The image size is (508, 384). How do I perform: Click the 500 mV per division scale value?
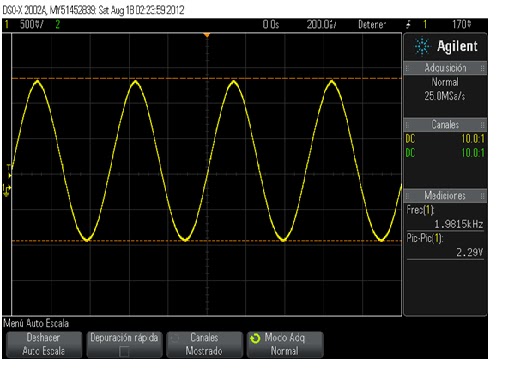(x=31, y=24)
